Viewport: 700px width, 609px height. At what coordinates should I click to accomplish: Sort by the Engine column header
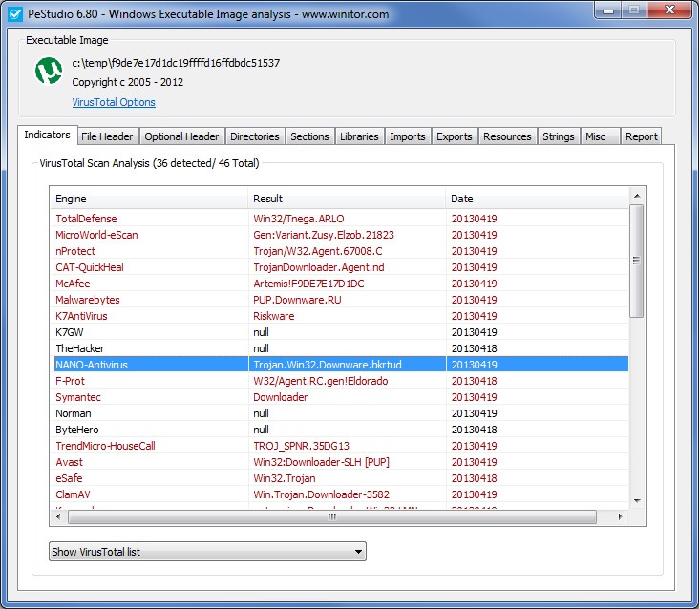149,199
